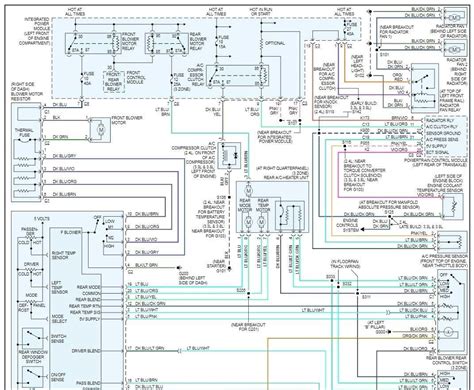Click the 'ECT SIGNAL' PCM pin label
Image resolution: width=474 pixels, height=390 pixels.
click(x=438, y=152)
